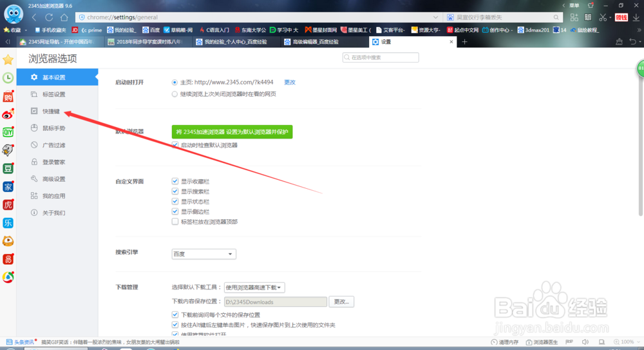The image size is (644, 350).
Task: Uncheck 显示侧边栏 checkbox
Action: [x=175, y=211]
